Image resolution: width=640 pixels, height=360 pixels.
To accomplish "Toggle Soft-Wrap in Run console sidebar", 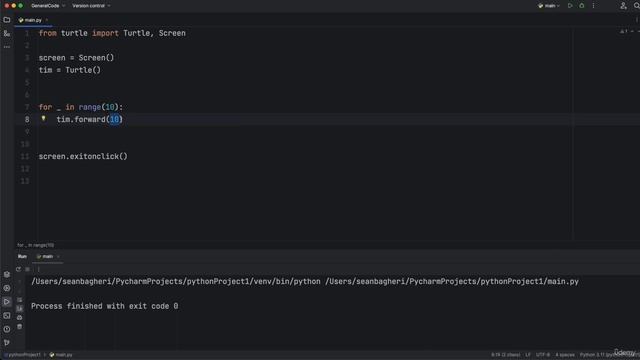I will [x=20, y=300].
